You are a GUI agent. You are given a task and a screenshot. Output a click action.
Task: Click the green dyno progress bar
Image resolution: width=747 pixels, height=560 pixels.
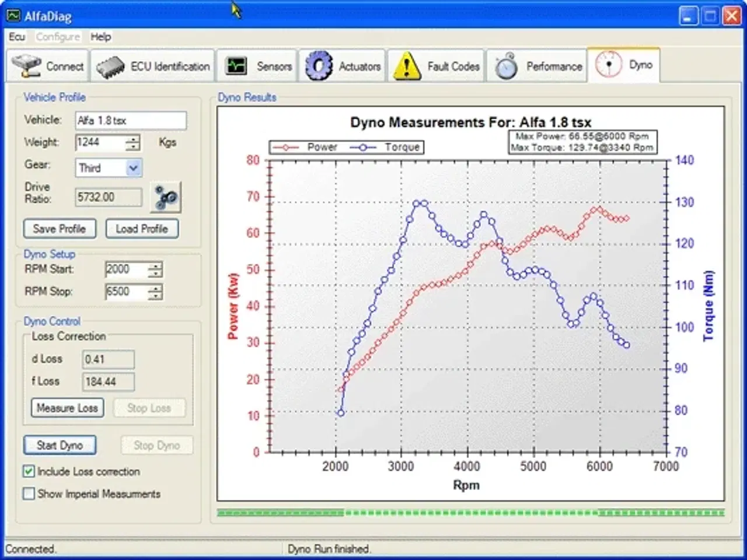click(x=470, y=513)
